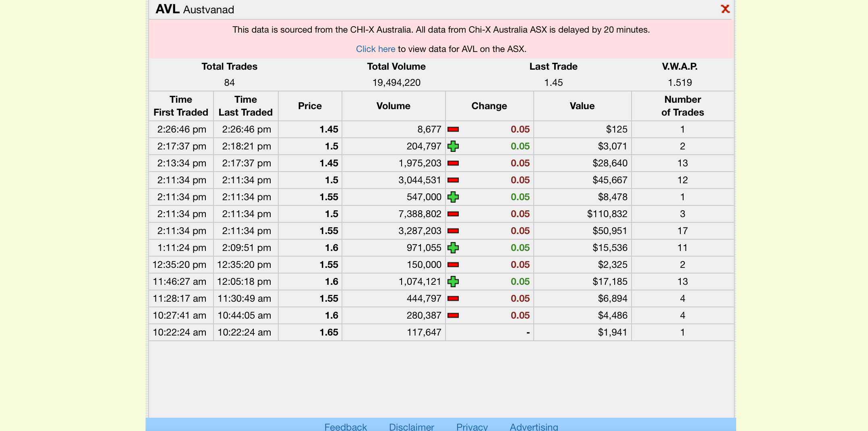Click the green plus icon in the $17,185 row

click(x=453, y=282)
